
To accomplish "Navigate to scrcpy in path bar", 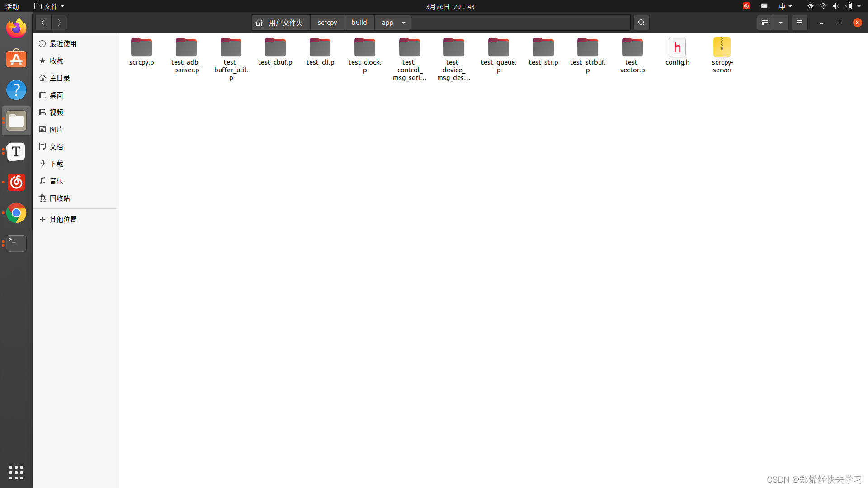I will 327,23.
